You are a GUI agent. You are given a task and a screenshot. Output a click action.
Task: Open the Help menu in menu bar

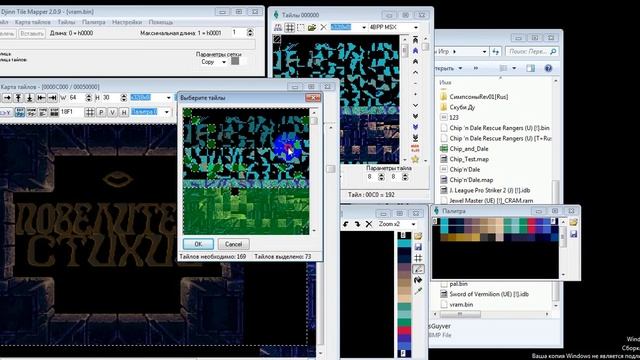[160, 22]
